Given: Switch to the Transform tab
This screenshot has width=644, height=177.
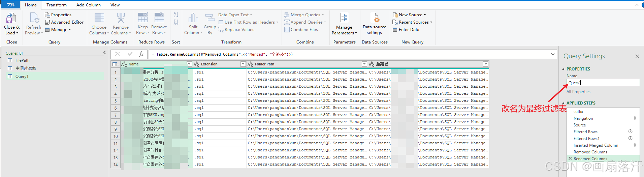Looking at the screenshot, I should (x=57, y=5).
